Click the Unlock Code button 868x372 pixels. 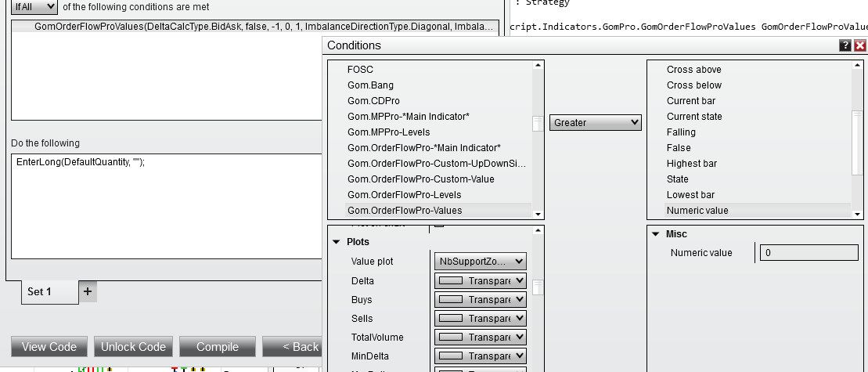point(133,346)
